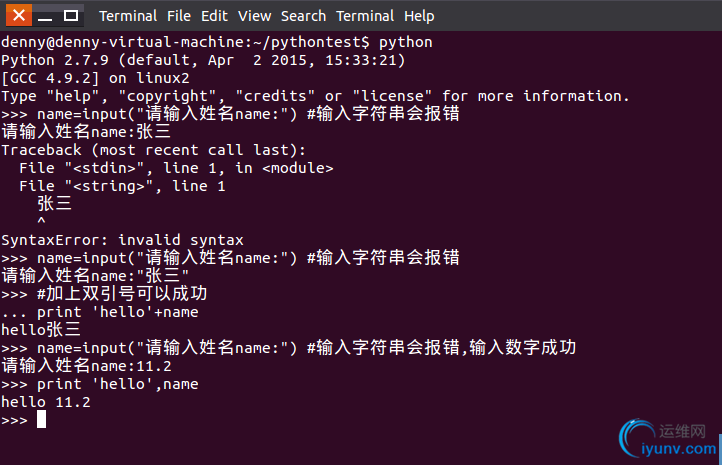Click the caret error marker under 张三
Screen dimensions: 722x465
(x=41, y=221)
